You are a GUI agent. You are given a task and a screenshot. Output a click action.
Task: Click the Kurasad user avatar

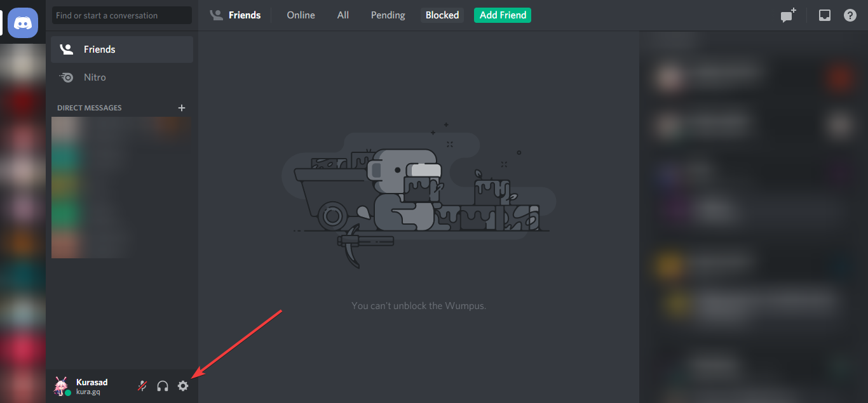tap(62, 386)
